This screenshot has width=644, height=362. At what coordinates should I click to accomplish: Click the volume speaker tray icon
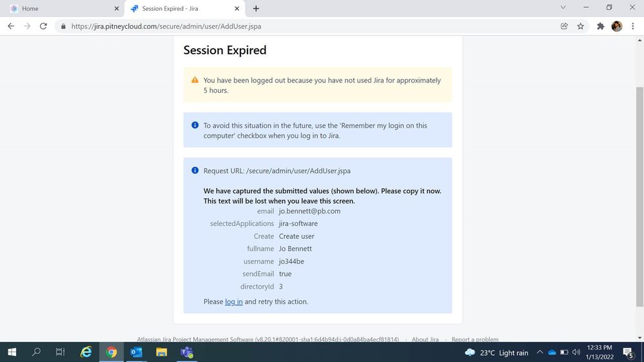(576, 352)
